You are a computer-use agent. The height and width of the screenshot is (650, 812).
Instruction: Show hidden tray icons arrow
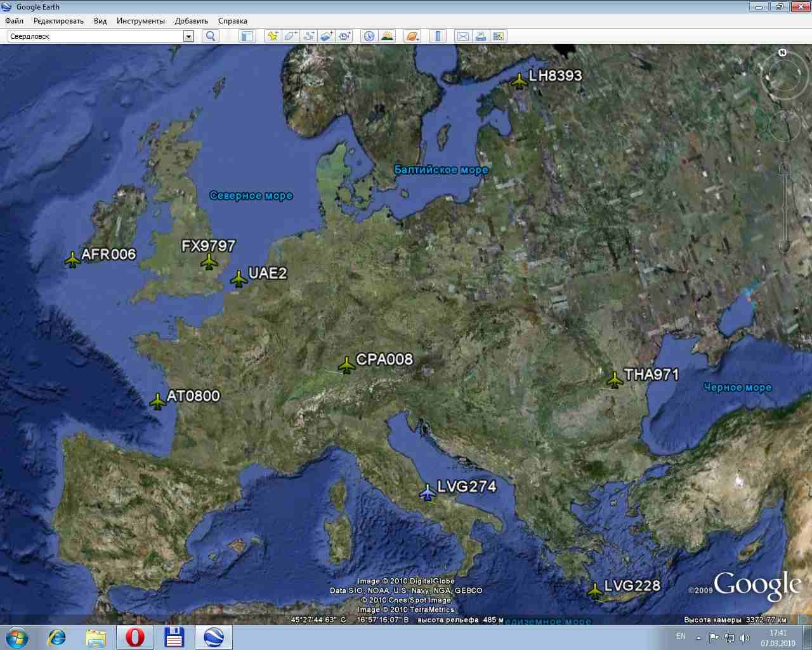pyautogui.click(x=698, y=638)
